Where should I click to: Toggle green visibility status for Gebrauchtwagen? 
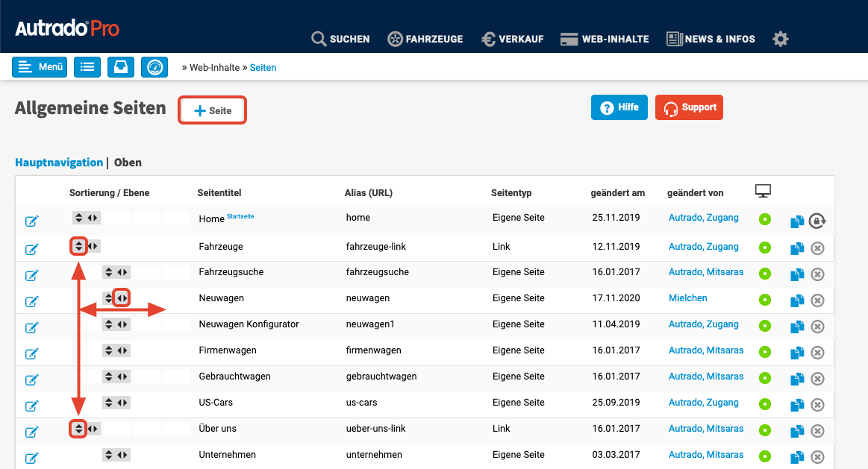click(x=764, y=378)
